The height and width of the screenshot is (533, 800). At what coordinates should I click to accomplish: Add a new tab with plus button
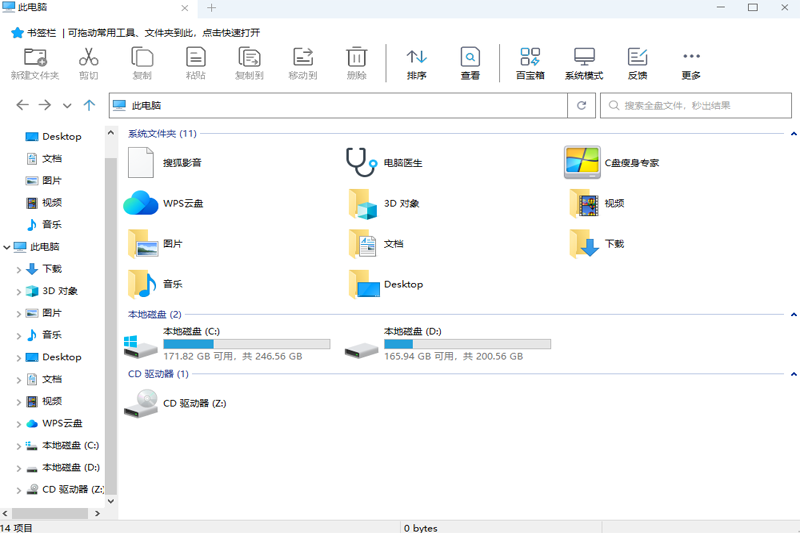point(211,8)
